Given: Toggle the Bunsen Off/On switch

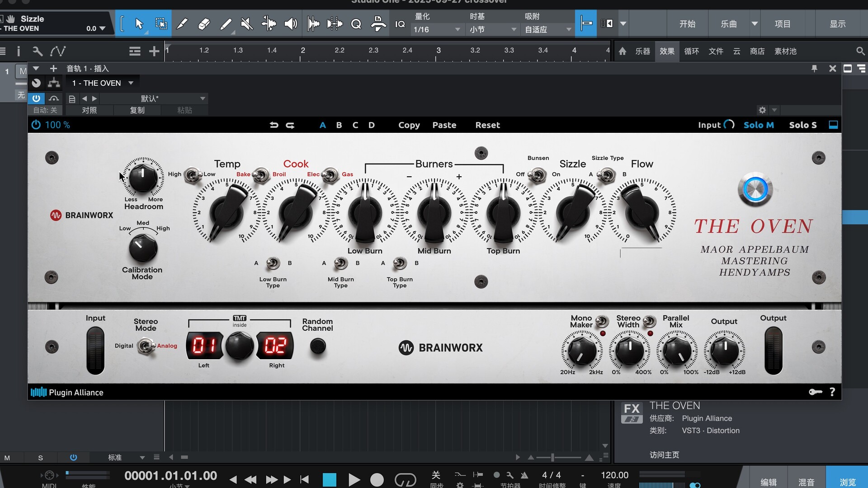Looking at the screenshot, I should 538,174.
